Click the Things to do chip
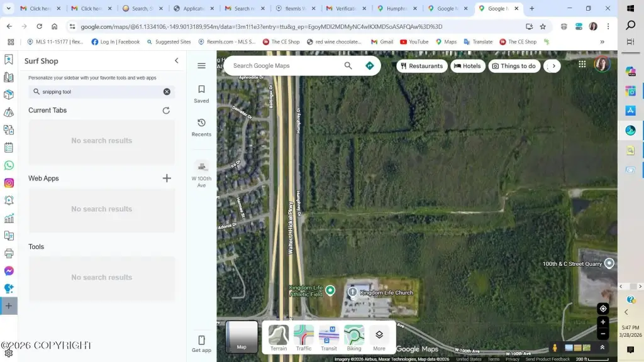 (x=514, y=66)
